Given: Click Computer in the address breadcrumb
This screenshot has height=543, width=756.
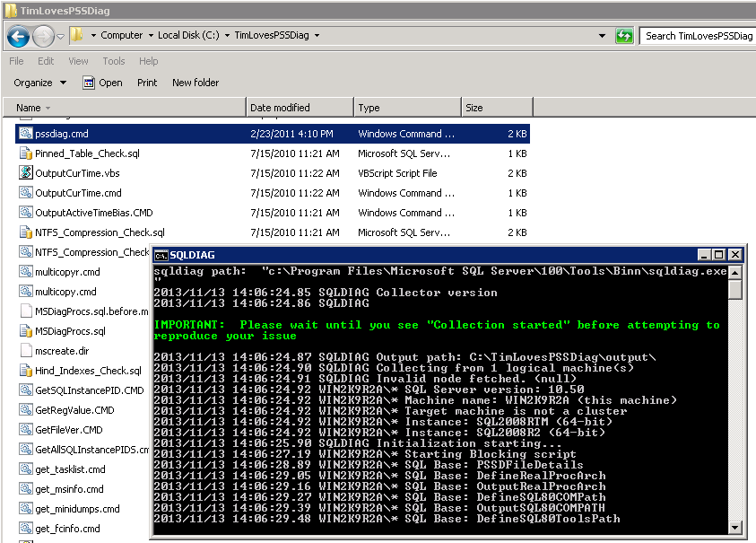Looking at the screenshot, I should point(121,35).
